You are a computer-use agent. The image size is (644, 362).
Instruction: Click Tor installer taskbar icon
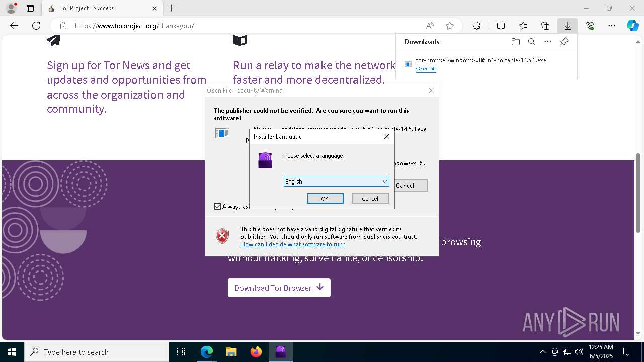point(280,352)
